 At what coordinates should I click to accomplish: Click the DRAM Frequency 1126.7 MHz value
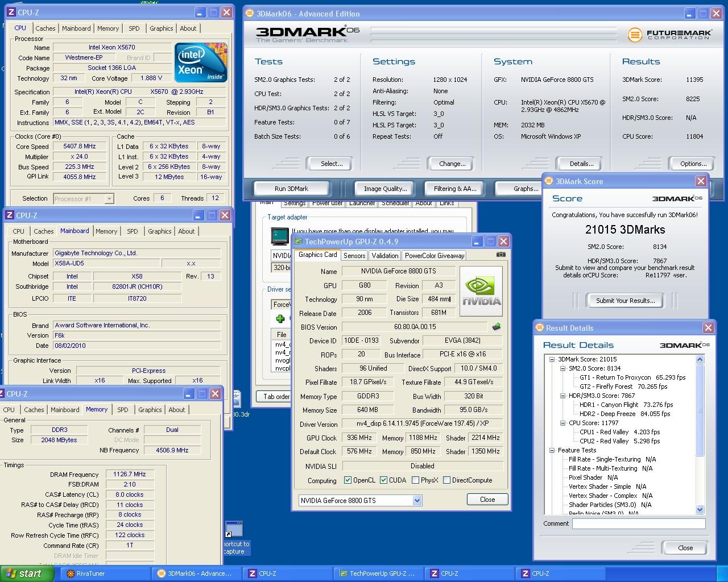point(130,475)
